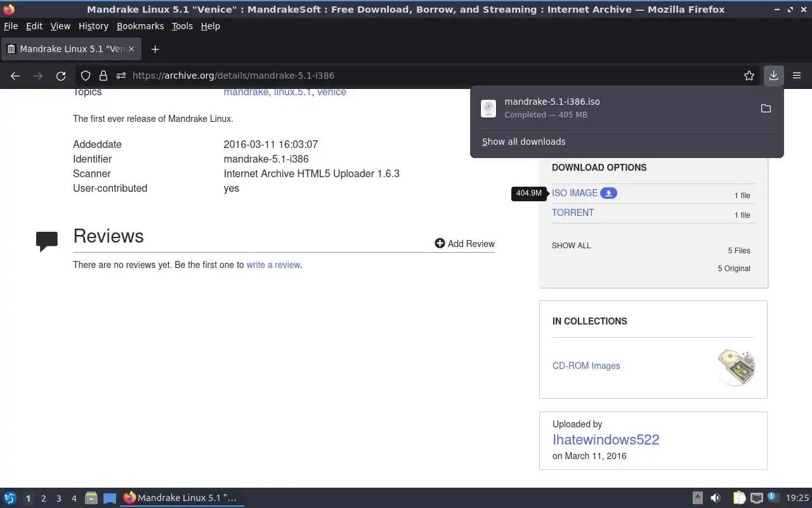
Task: Switch to workspace 3 in the taskbar
Action: click(x=58, y=498)
